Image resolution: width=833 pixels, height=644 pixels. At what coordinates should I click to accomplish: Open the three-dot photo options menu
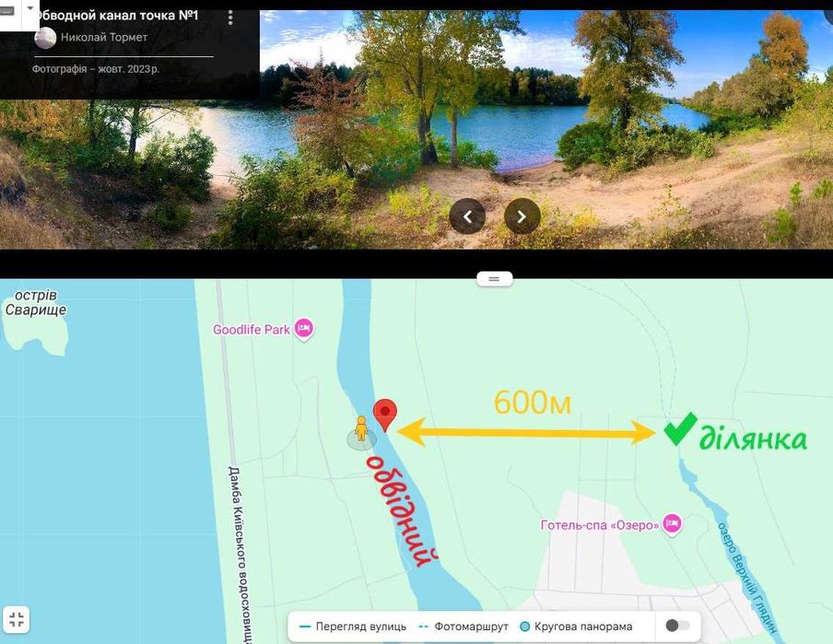(230, 18)
